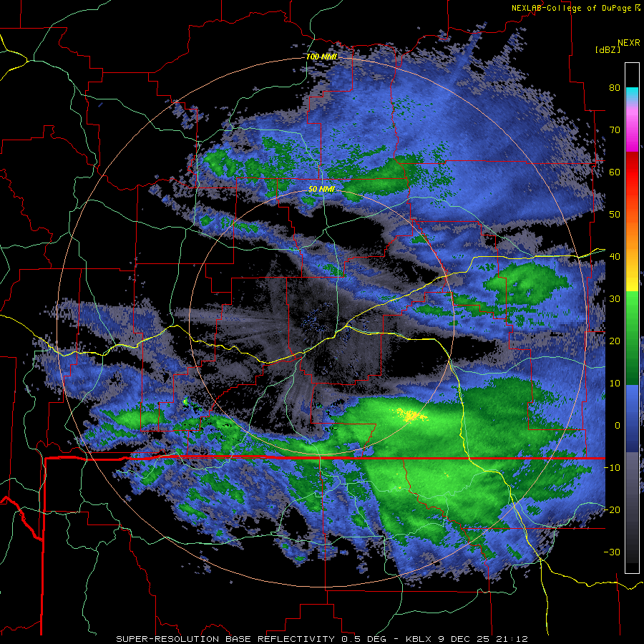Image resolution: width=644 pixels, height=644 pixels.
Task: Click the -10 dBZ scale value
Action: tap(612, 468)
